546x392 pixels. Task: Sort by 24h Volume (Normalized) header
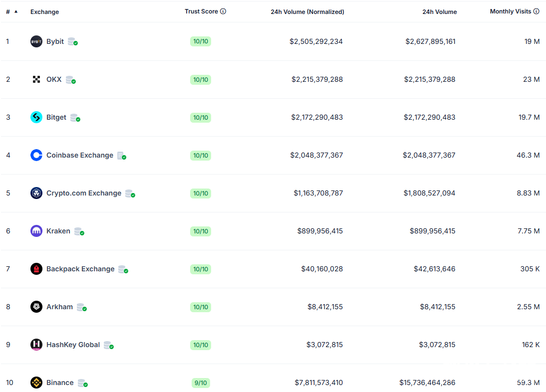click(307, 12)
